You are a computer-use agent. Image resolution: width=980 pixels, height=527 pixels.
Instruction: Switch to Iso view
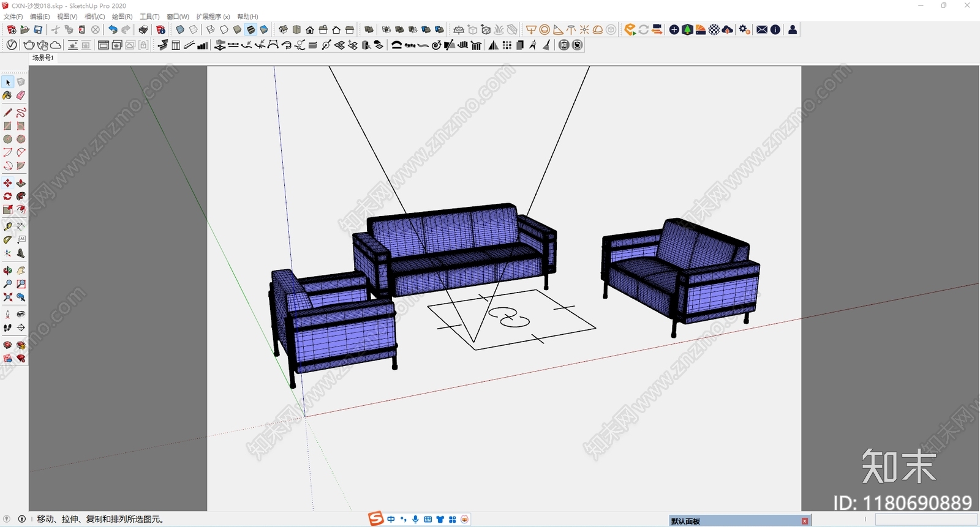pyautogui.click(x=283, y=29)
